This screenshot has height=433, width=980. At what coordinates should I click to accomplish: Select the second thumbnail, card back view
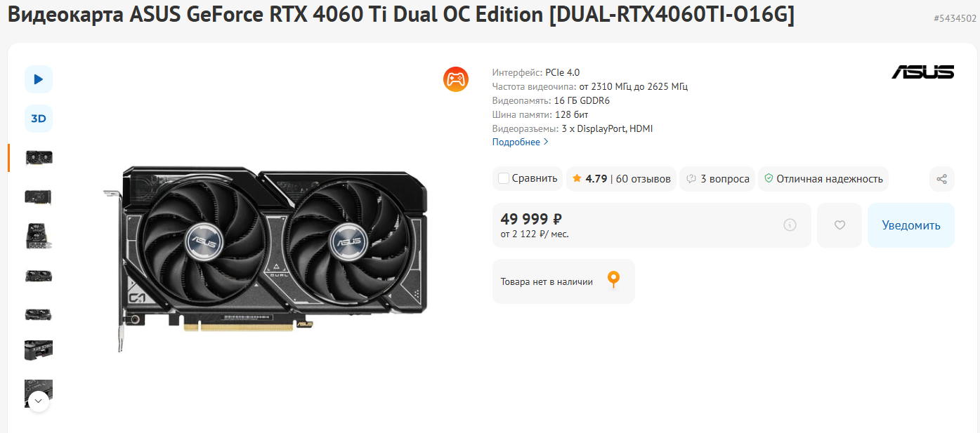point(39,197)
